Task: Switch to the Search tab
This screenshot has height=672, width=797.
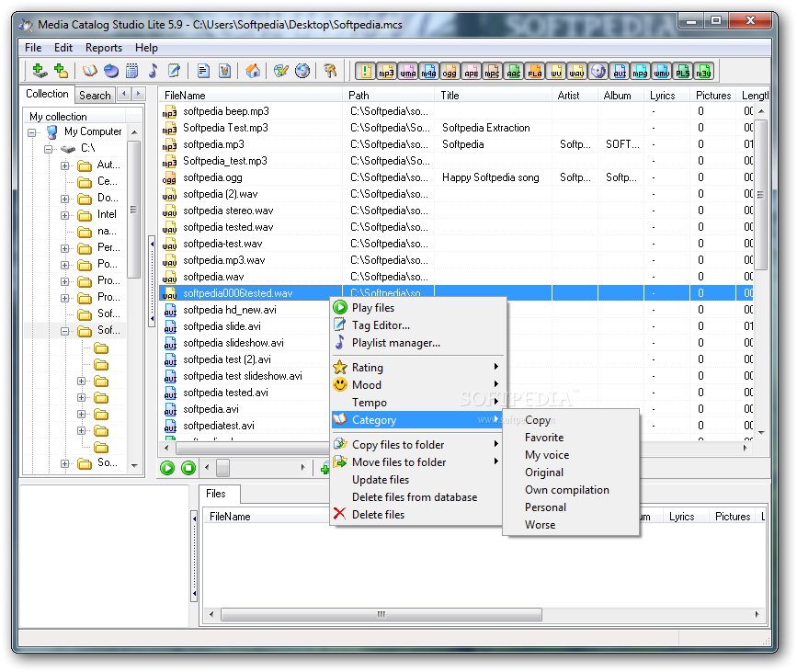Action: tap(95, 95)
